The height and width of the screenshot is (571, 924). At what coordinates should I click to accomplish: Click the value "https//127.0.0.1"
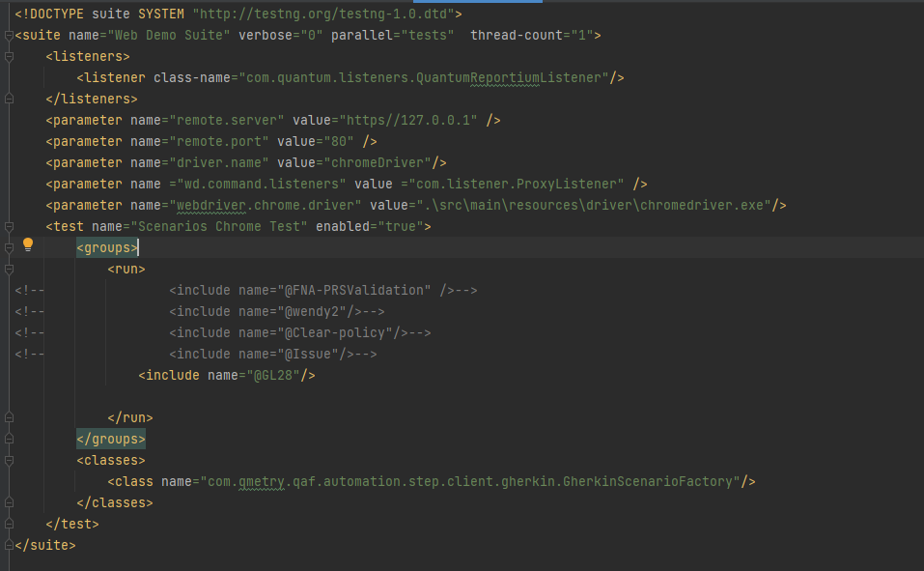407,121
